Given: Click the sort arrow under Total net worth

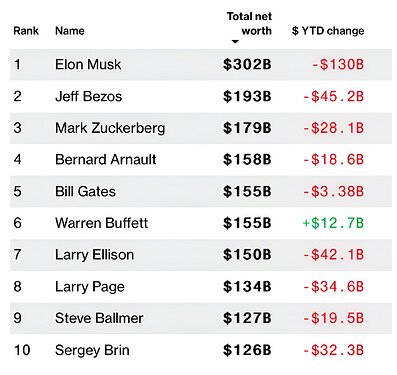Looking at the screenshot, I should [x=235, y=42].
